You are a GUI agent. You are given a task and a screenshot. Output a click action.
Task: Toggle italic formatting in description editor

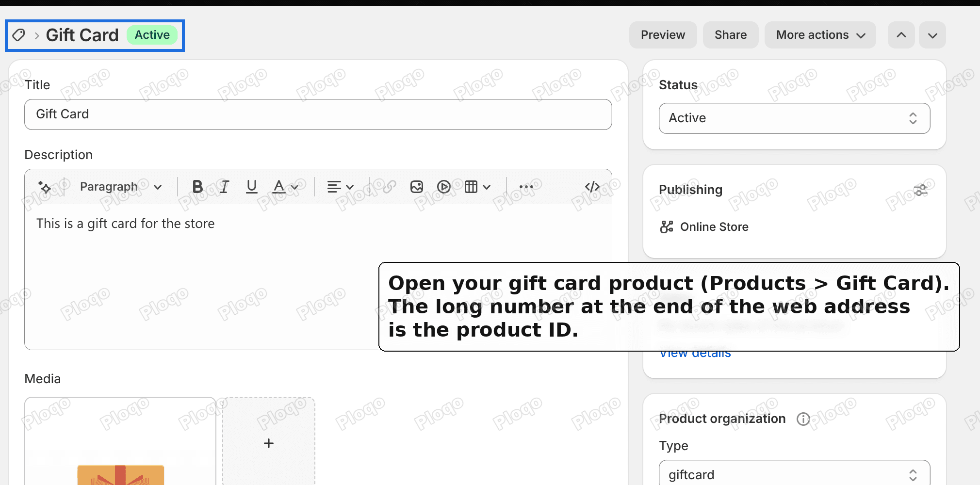coord(224,187)
